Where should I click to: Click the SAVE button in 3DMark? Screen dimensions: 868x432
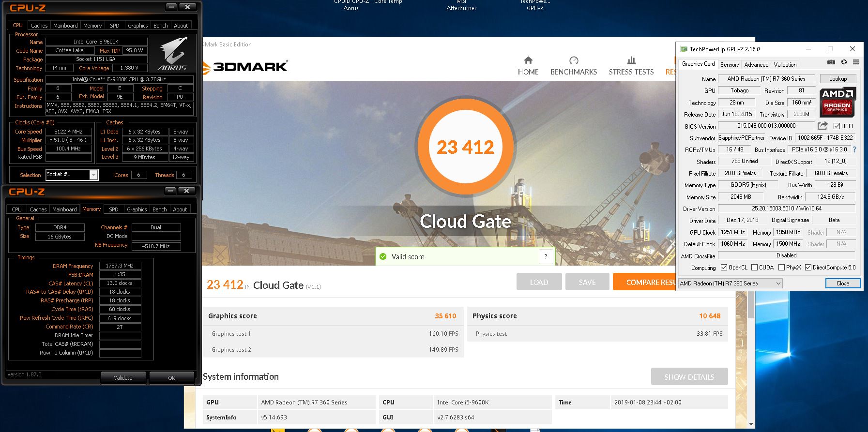(587, 282)
